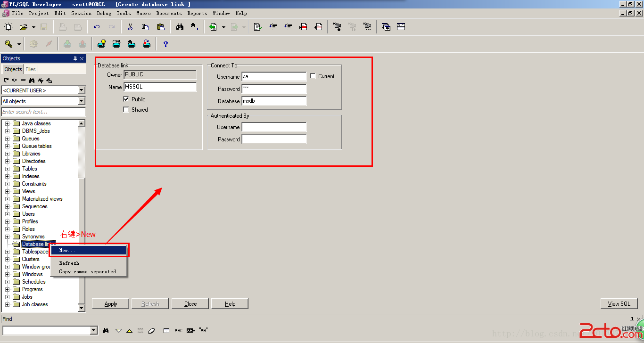This screenshot has width=644, height=343.
Task: Click the Connect To Database field
Action: click(x=274, y=101)
